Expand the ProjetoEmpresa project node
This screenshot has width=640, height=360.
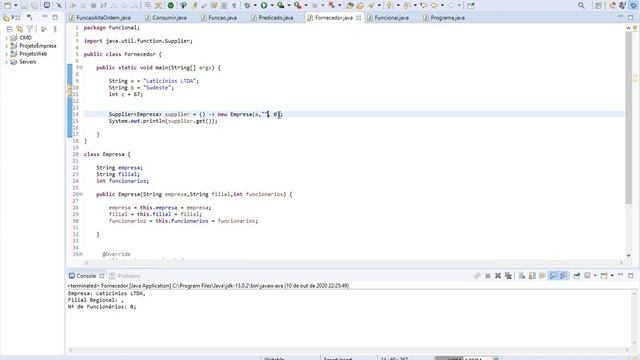click(6, 46)
